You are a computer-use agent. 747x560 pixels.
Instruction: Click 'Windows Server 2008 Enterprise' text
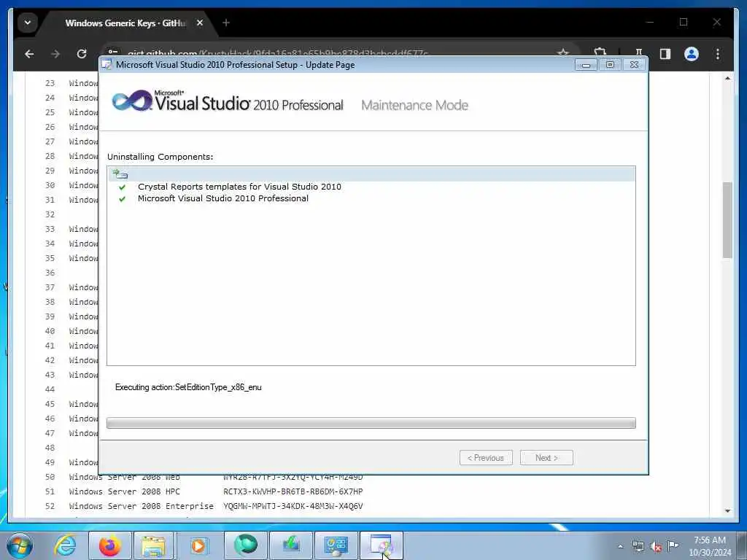tap(141, 506)
